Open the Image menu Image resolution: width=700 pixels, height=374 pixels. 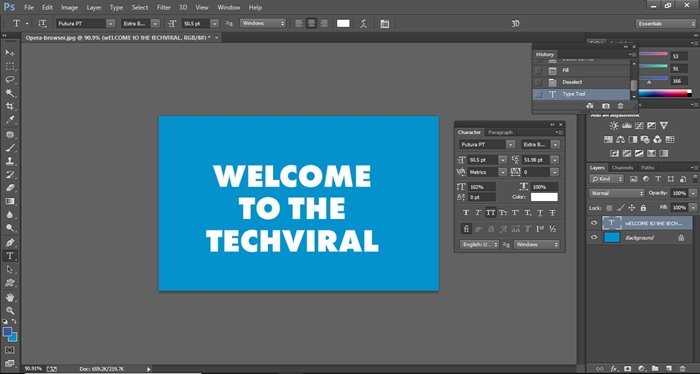tap(69, 8)
